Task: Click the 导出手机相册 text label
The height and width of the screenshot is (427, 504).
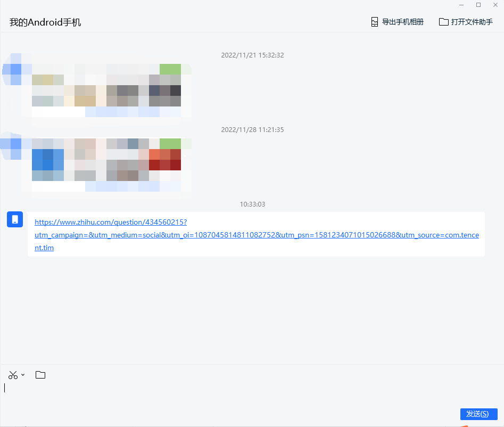Action: click(x=403, y=22)
